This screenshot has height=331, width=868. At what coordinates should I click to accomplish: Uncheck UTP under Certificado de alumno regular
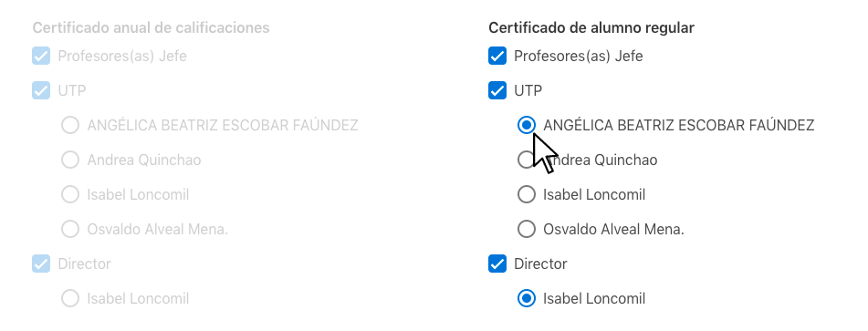click(x=497, y=90)
